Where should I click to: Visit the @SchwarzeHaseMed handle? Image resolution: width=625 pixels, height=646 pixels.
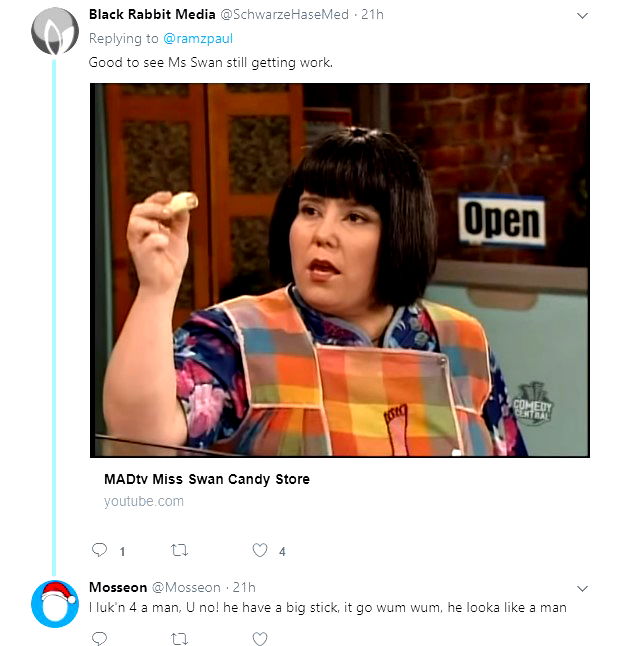tap(284, 14)
